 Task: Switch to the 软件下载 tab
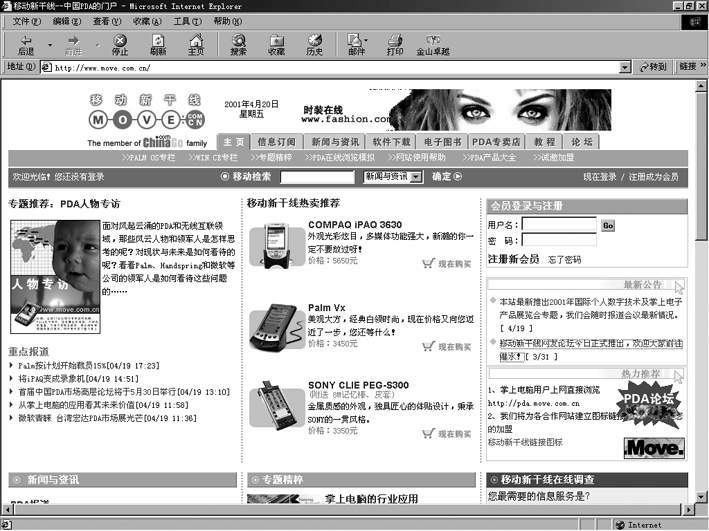[392, 142]
